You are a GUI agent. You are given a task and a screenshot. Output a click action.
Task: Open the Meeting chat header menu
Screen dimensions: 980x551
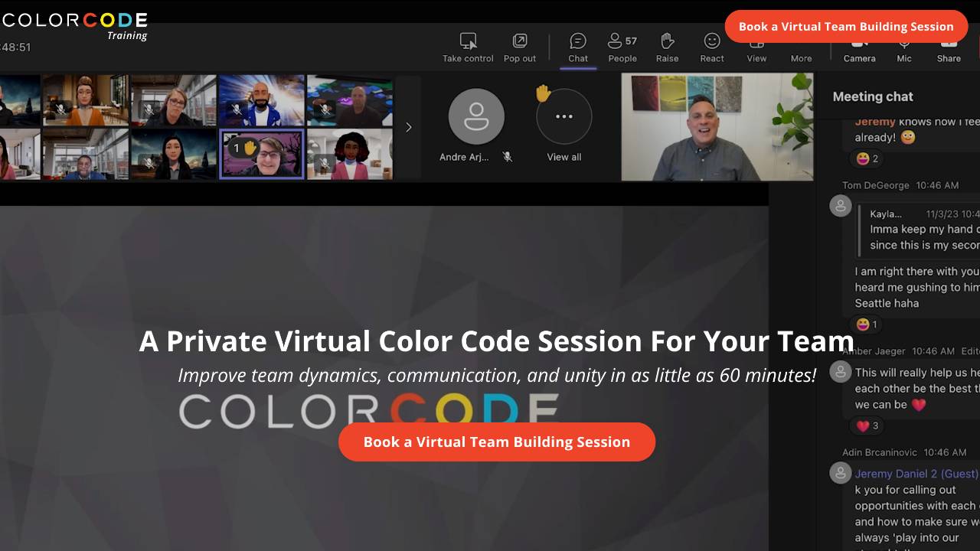[872, 96]
